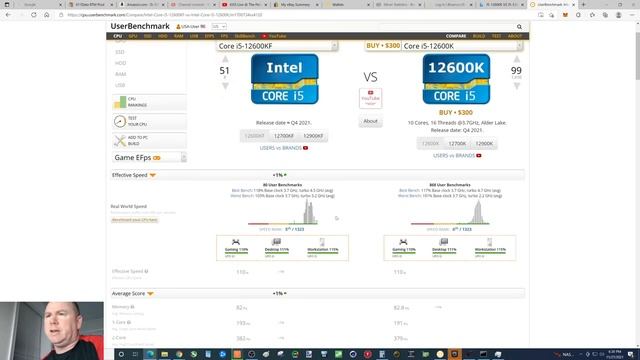The image size is (640, 360).
Task: Click the Add to PC Build tools icon
Action: coord(120,141)
